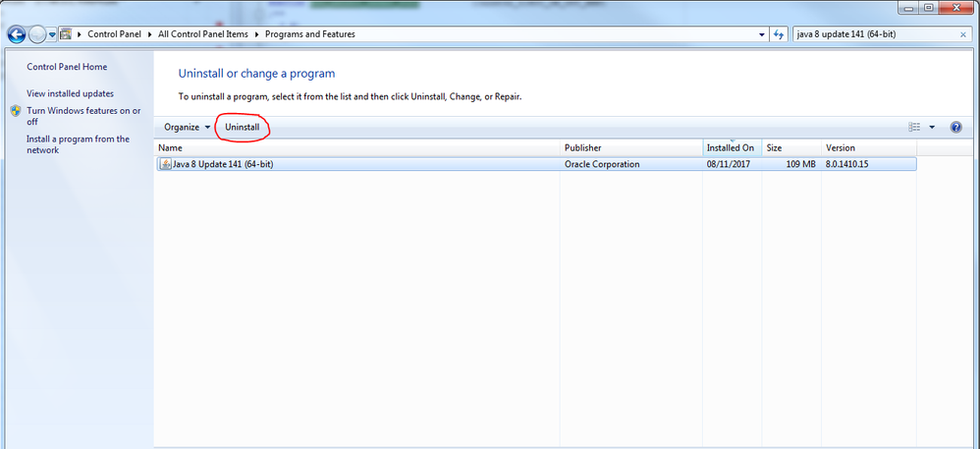
Task: Expand the view options dropdown arrow
Action: [932, 127]
